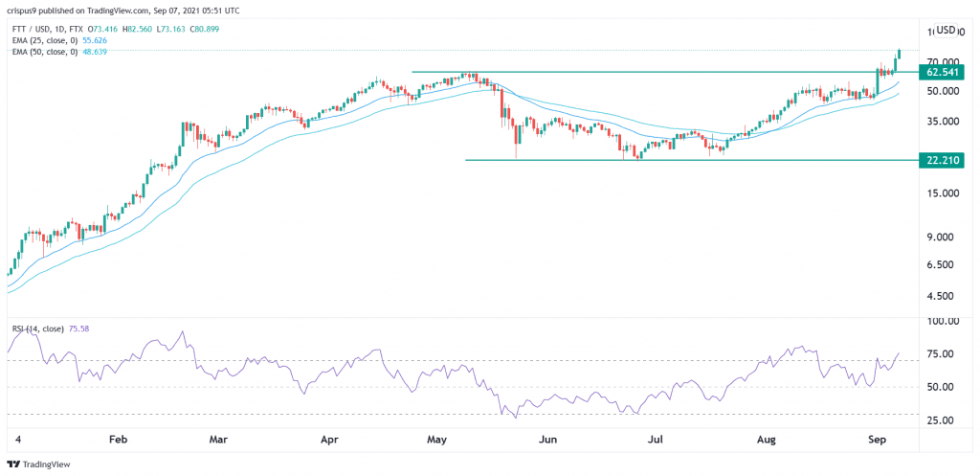Click the published on TradingView.com header text

pyautogui.click(x=95, y=11)
